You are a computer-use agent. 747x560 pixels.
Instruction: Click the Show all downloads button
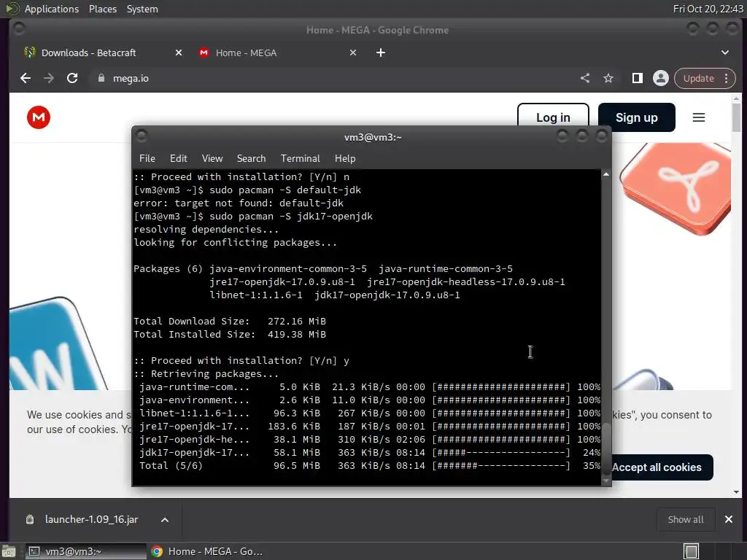tap(686, 519)
